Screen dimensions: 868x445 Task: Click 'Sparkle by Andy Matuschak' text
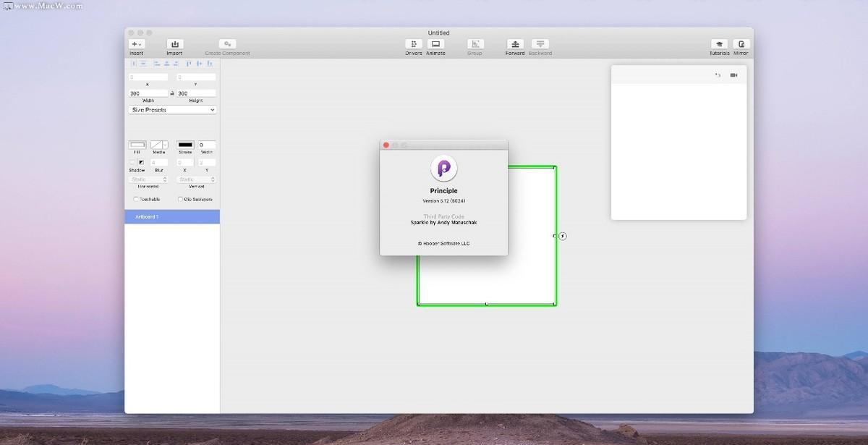(443, 223)
